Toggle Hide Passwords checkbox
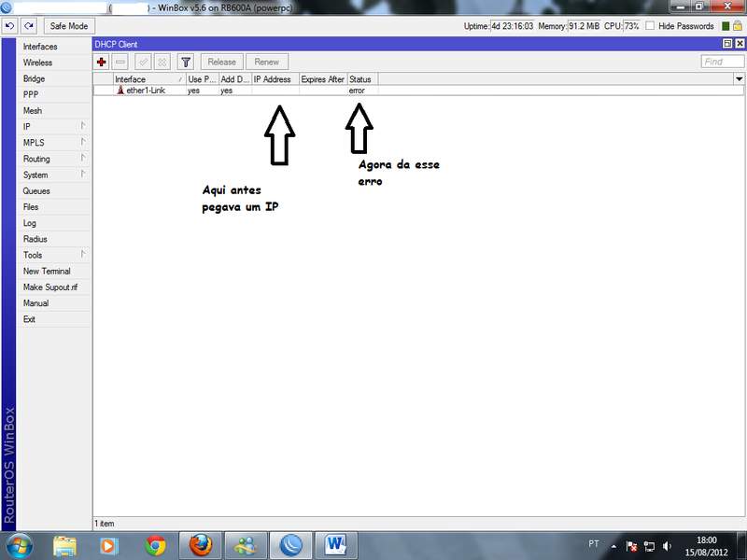Screen dimensions: 747x560 point(650,26)
